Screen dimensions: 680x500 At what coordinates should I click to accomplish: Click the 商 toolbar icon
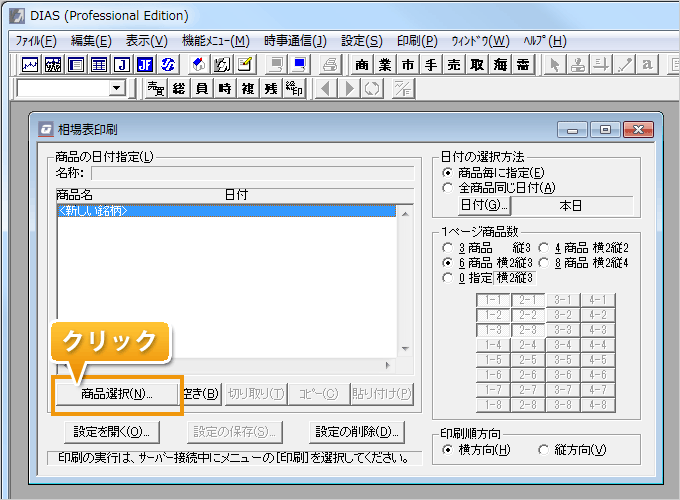[362, 64]
